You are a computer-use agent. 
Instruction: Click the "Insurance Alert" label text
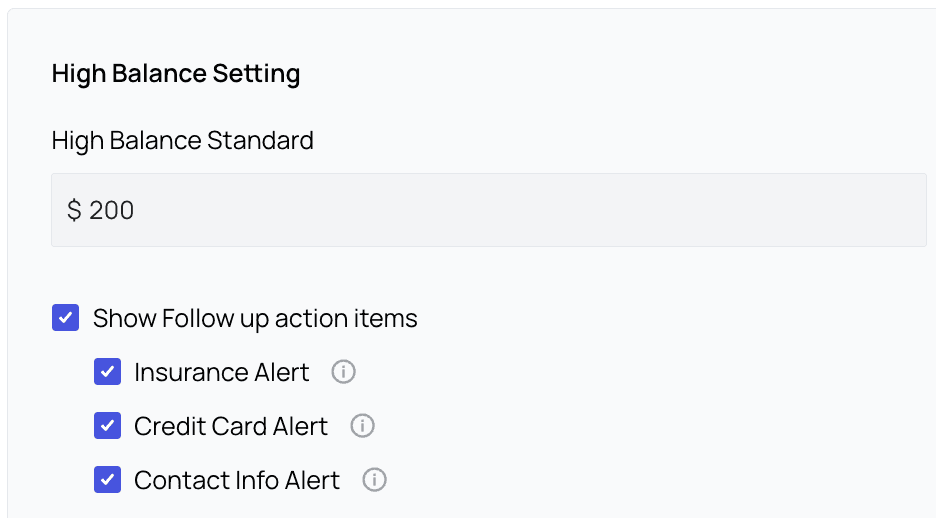click(221, 372)
